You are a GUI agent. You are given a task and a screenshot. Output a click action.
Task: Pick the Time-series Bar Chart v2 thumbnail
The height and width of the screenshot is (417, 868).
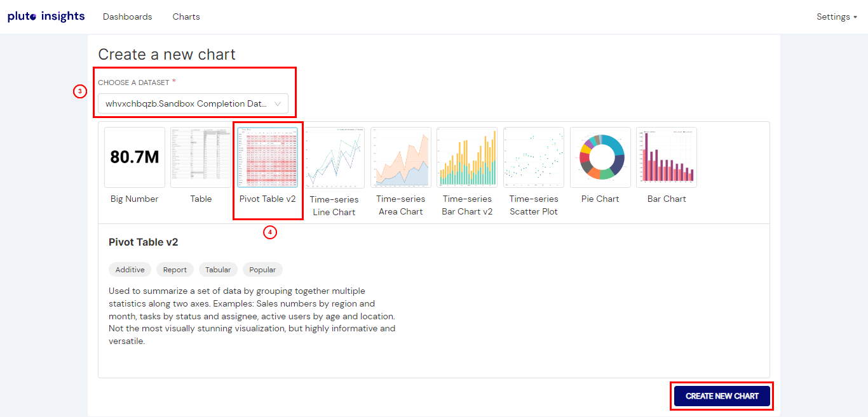click(x=467, y=157)
